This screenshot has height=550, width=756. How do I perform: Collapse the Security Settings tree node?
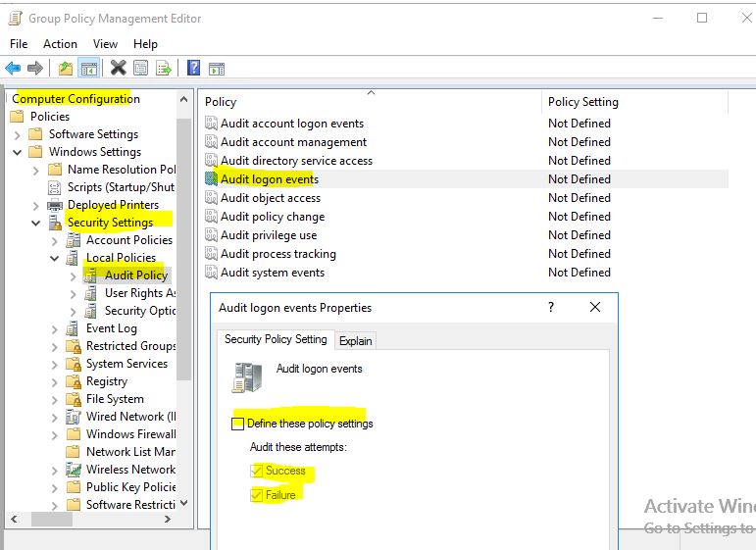(35, 223)
